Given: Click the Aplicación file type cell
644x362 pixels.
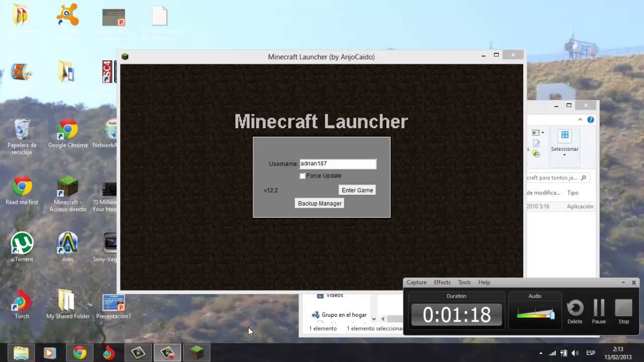Looking at the screenshot, I should coord(580,206).
